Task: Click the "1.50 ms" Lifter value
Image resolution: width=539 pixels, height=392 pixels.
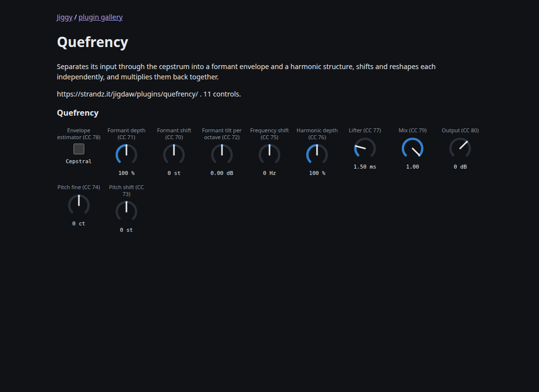Action: point(365,167)
